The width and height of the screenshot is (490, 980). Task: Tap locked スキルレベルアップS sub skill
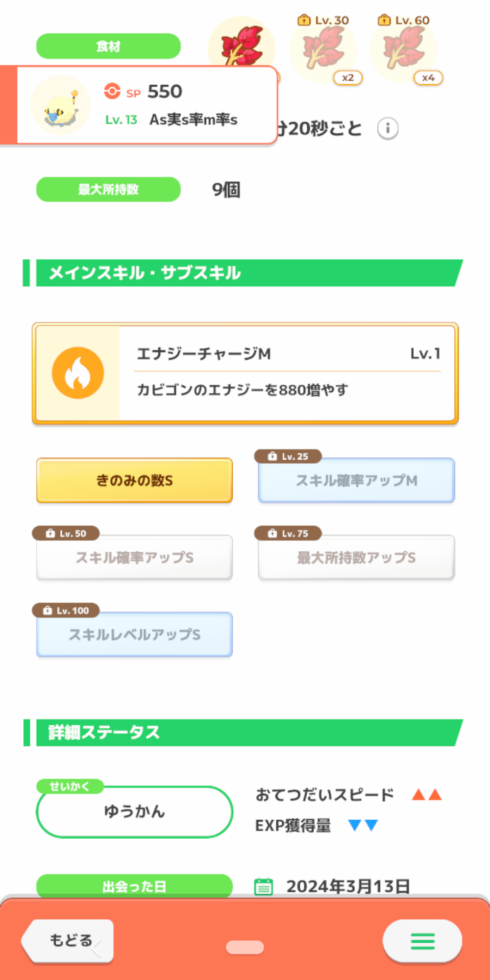click(x=134, y=634)
